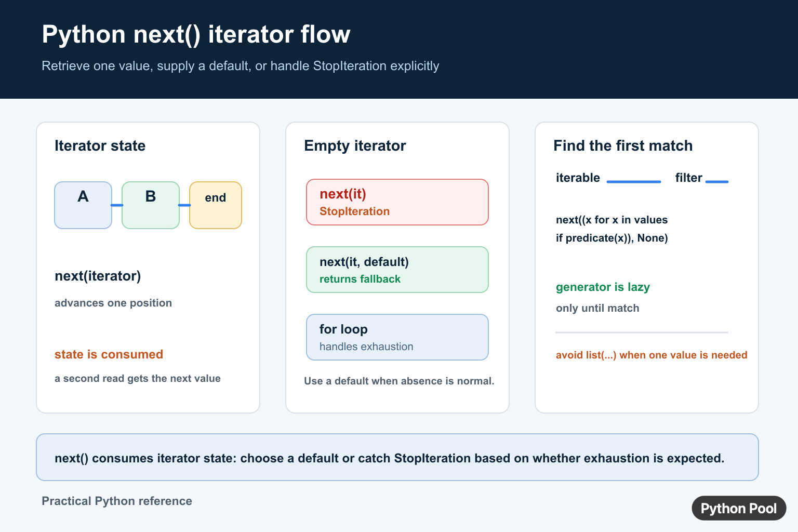The width and height of the screenshot is (798, 532).
Task: Click the 'Practical Python reference' footer text
Action: [x=117, y=501]
